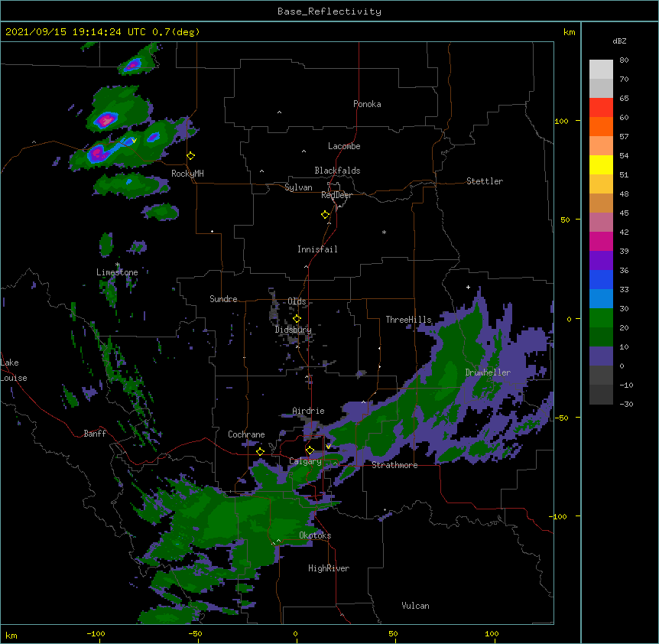Click the RockyMH city label
The image size is (659, 644).
[187, 174]
